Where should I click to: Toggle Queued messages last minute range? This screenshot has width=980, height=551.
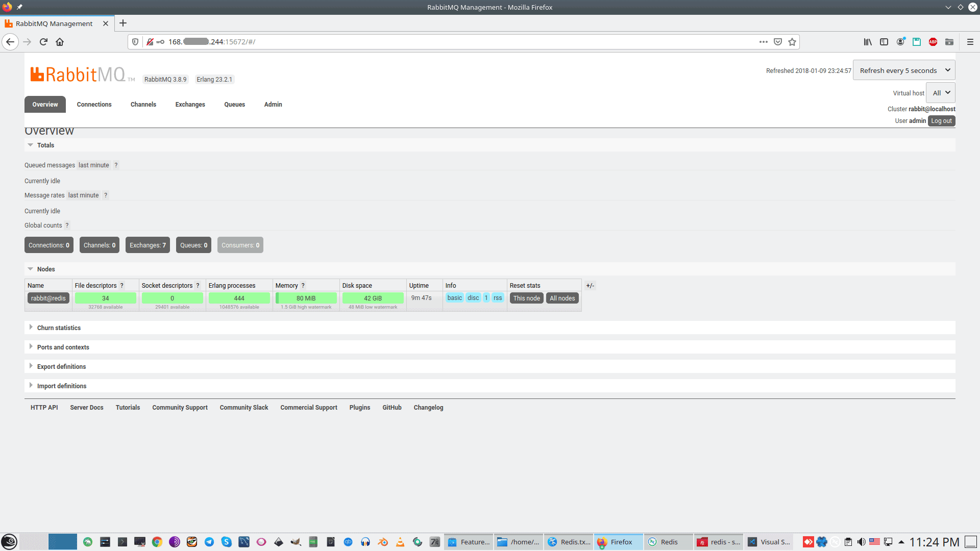pos(93,165)
